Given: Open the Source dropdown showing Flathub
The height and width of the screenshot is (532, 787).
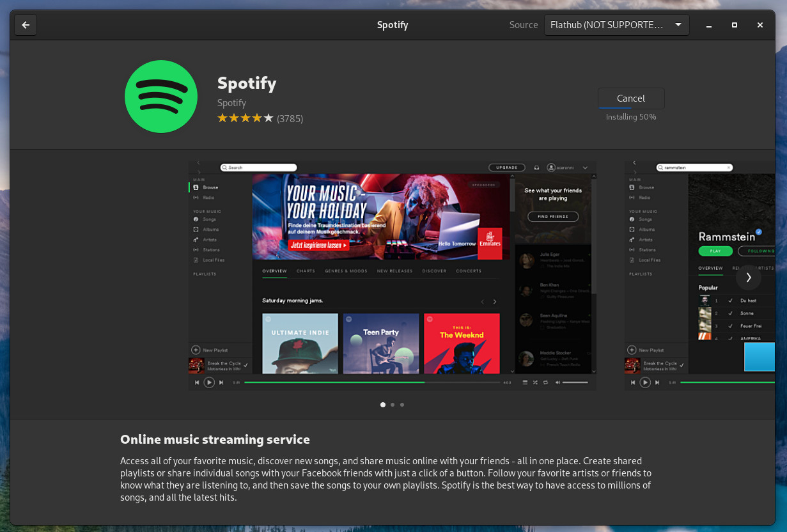Looking at the screenshot, I should coord(616,25).
